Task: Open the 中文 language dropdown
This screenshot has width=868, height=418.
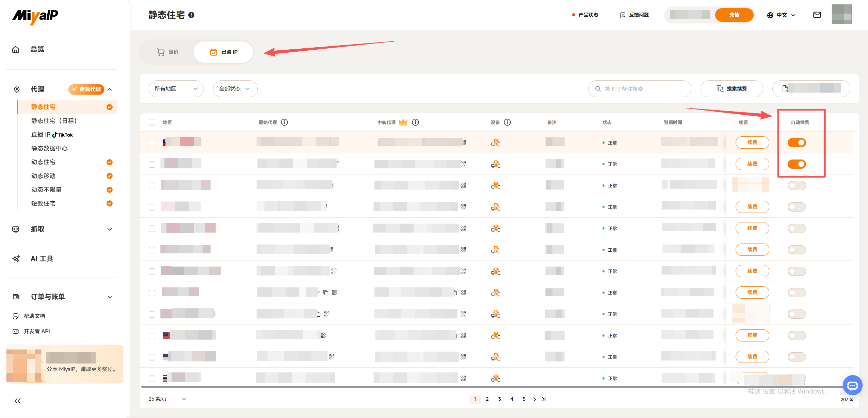Action: click(781, 15)
